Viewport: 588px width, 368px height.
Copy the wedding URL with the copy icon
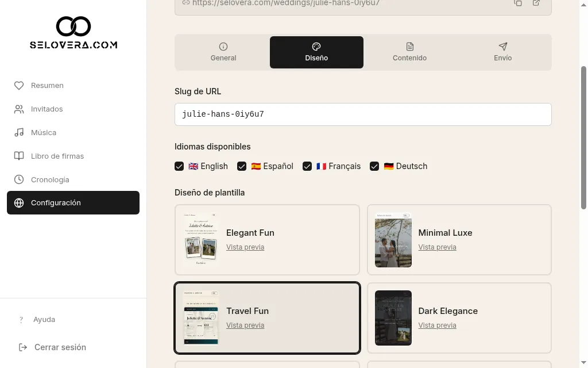tap(518, 3)
